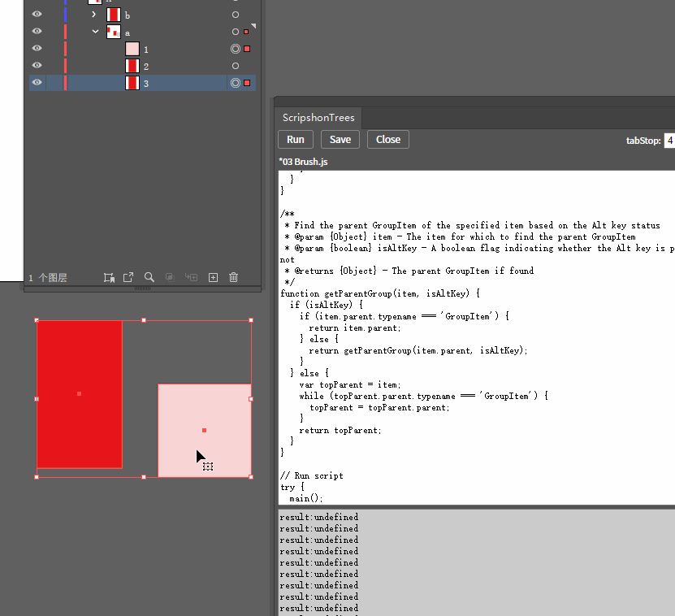Click first 'result:undefined' output line
This screenshot has width=675, height=616.
(x=319, y=517)
